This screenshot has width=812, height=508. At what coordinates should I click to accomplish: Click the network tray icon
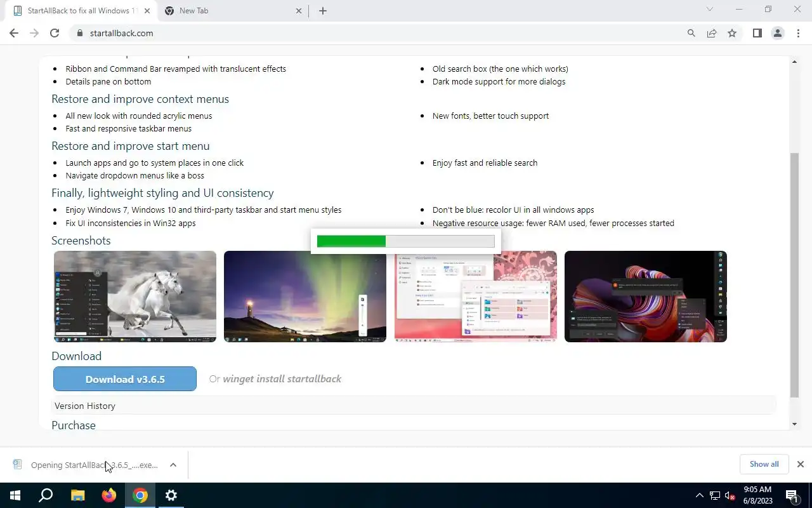(x=715, y=495)
